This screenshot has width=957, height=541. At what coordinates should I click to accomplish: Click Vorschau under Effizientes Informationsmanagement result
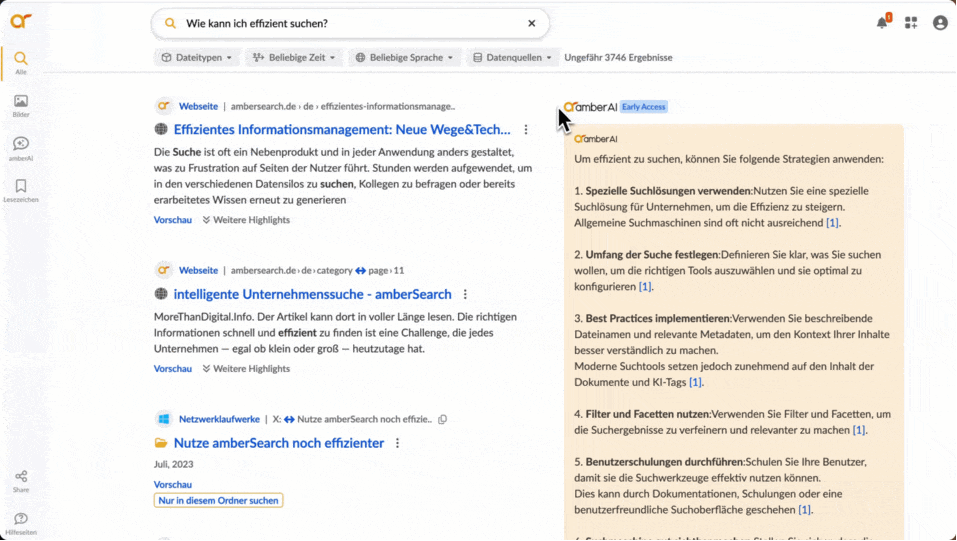[x=173, y=220]
